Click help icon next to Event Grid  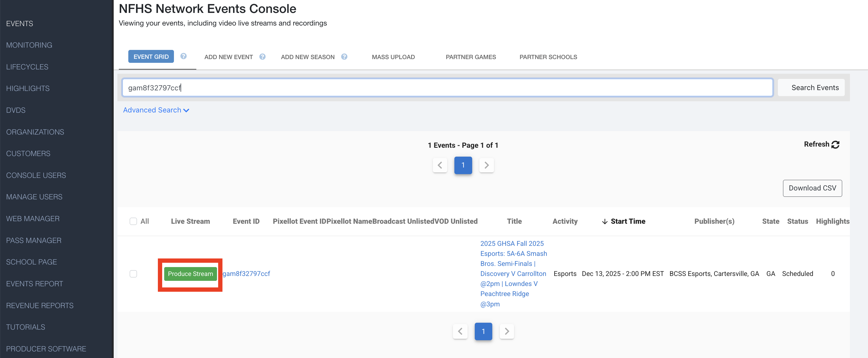pyautogui.click(x=183, y=56)
